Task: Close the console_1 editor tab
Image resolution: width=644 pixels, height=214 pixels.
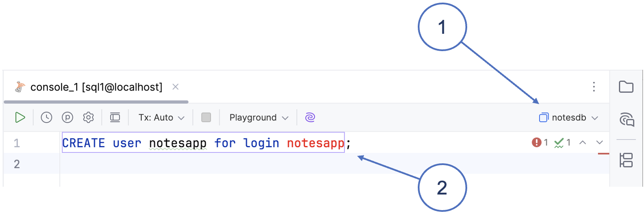Action: [x=176, y=87]
